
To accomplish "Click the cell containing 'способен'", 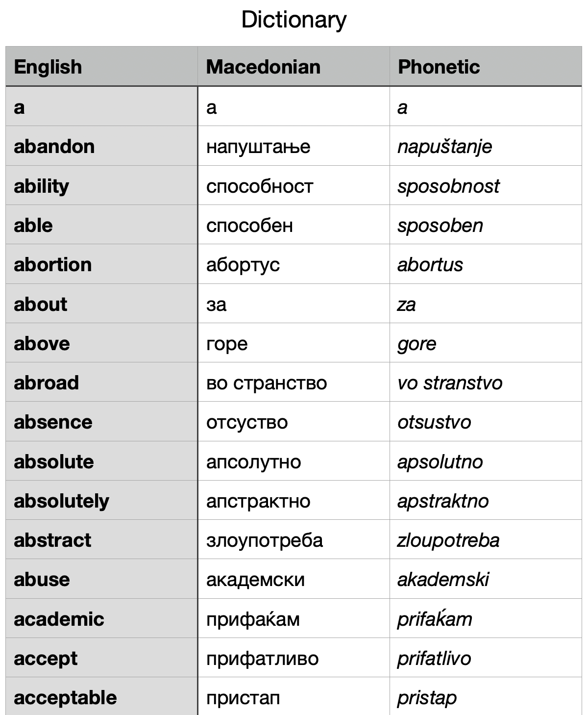I will click(249, 225).
